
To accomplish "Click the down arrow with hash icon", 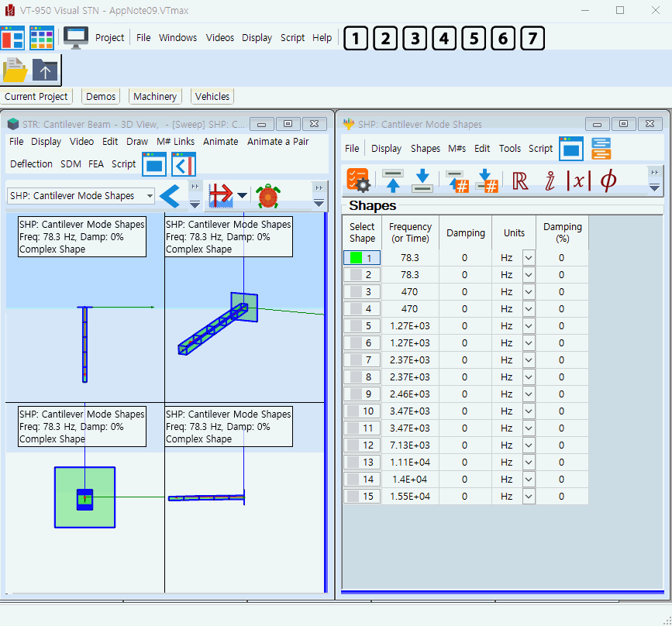I will pyautogui.click(x=488, y=181).
